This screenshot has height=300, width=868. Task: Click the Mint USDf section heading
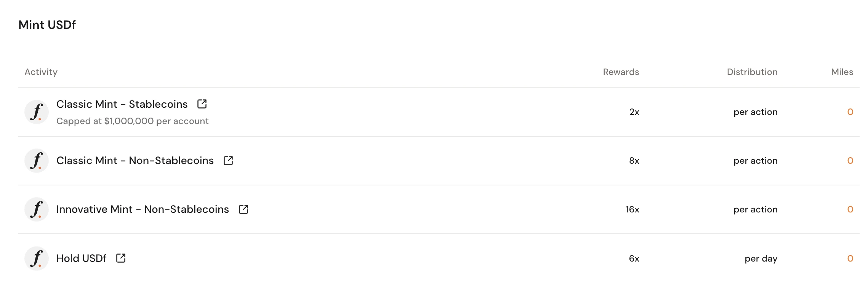click(47, 25)
